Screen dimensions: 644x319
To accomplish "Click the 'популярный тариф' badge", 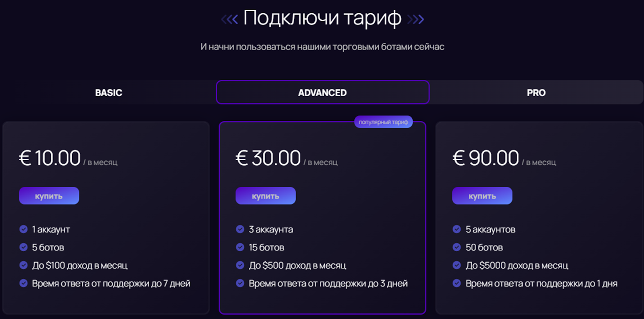I will pos(383,122).
